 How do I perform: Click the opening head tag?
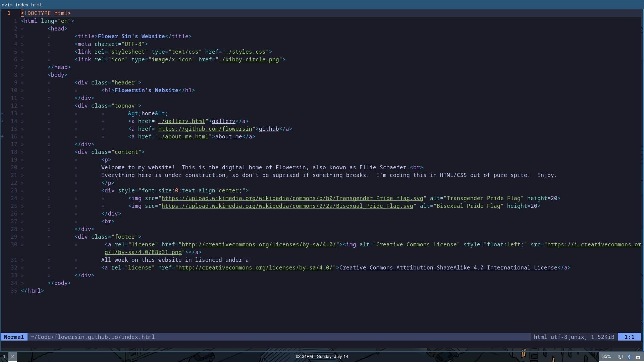(57, 28)
